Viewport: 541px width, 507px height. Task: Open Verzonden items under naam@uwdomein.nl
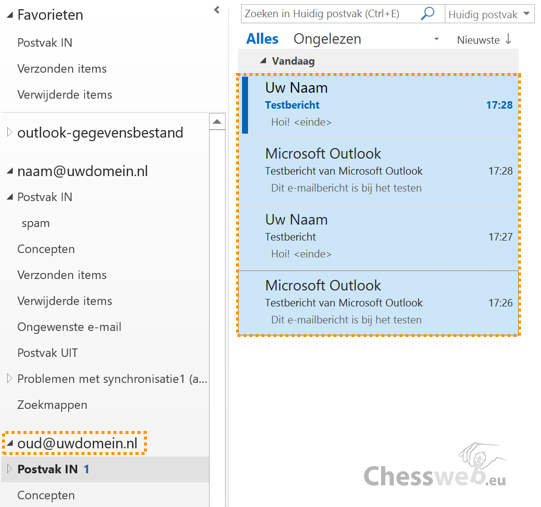62,275
